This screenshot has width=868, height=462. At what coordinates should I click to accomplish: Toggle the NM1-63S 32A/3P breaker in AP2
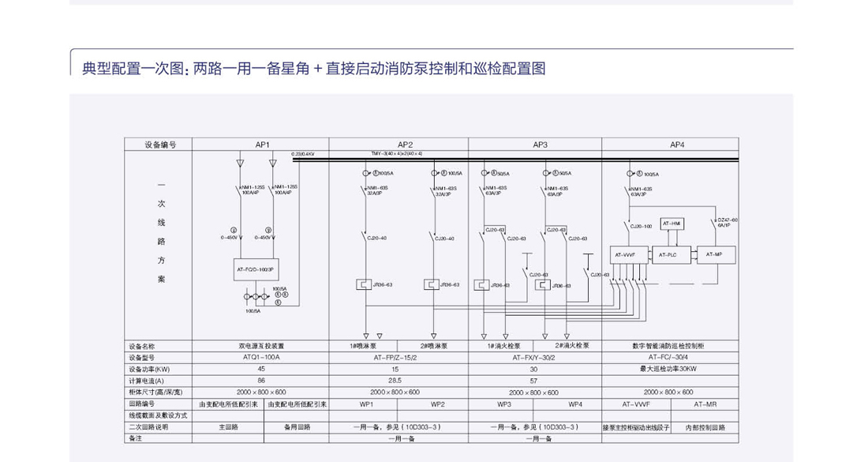click(x=365, y=191)
